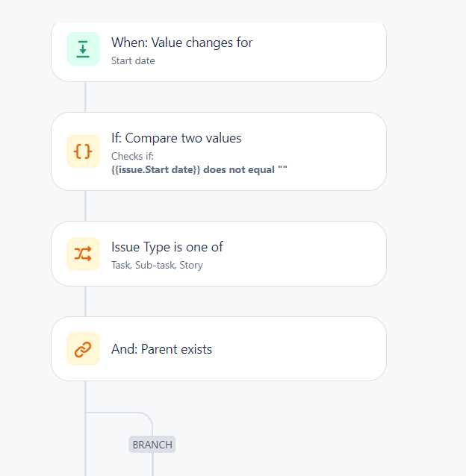Click the BRANCH label

tap(152, 445)
